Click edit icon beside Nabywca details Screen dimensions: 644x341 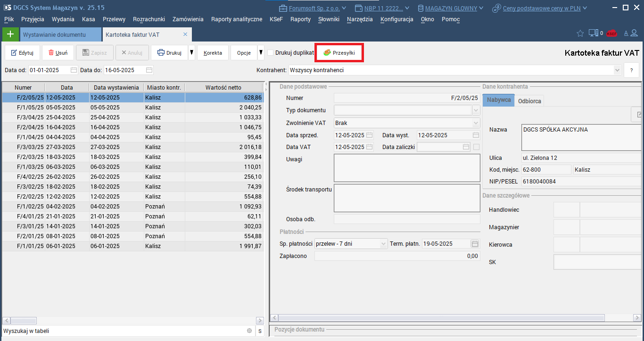[x=639, y=115]
